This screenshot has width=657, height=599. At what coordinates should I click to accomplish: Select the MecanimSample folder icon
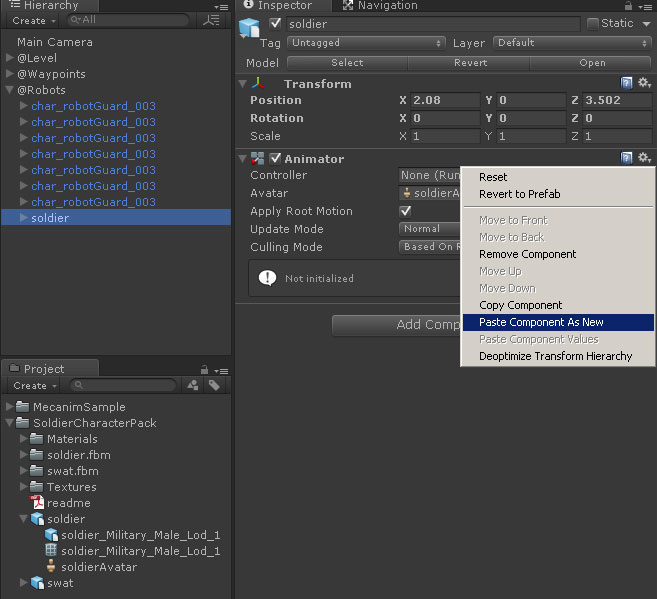tap(22, 406)
